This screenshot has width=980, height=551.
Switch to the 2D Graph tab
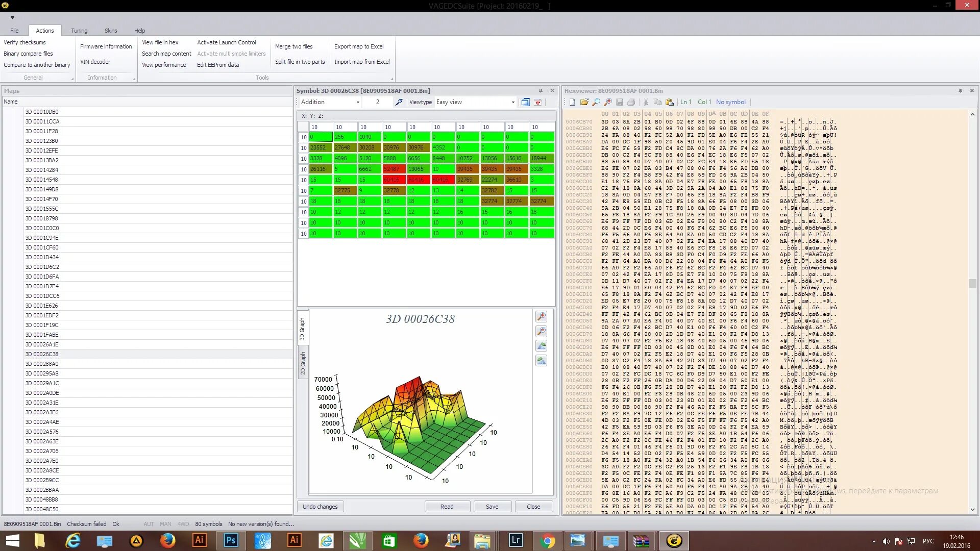303,363
